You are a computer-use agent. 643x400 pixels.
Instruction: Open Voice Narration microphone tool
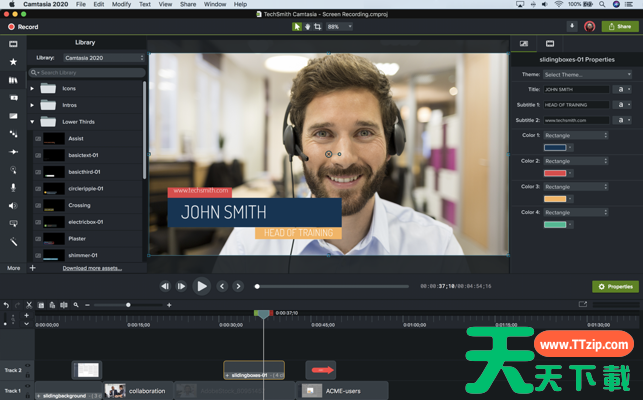pos(13,187)
